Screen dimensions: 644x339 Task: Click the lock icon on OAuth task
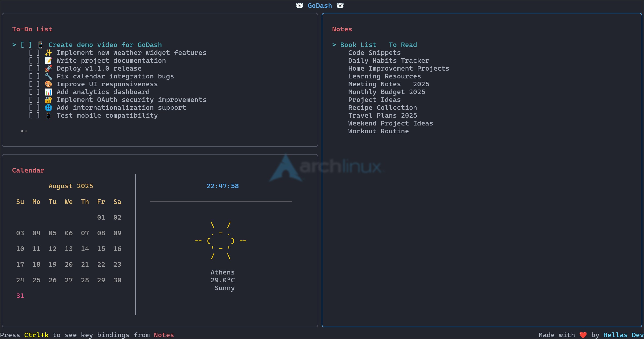coord(48,100)
